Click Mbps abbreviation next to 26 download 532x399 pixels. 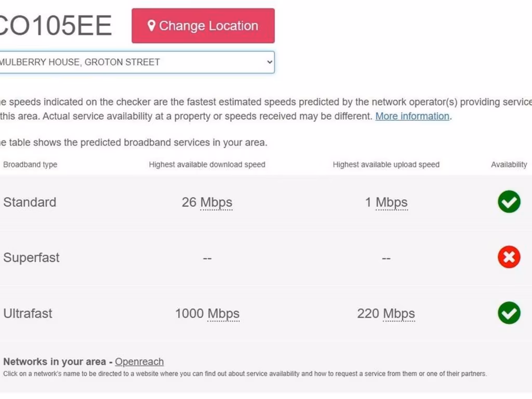tap(216, 202)
